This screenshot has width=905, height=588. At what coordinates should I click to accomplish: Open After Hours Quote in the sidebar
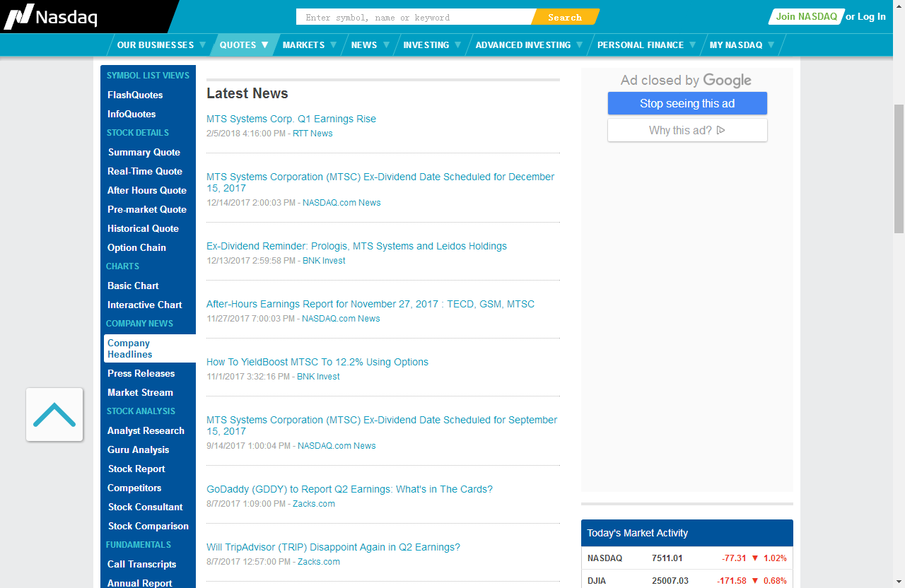tap(147, 190)
